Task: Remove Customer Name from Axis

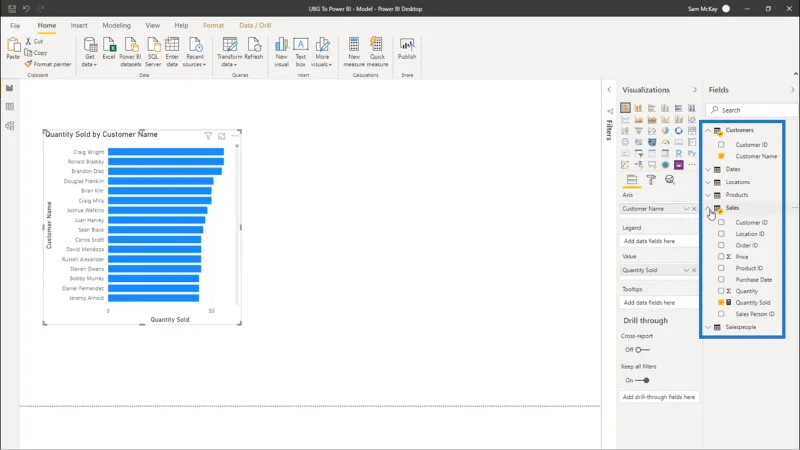Action: (694, 209)
